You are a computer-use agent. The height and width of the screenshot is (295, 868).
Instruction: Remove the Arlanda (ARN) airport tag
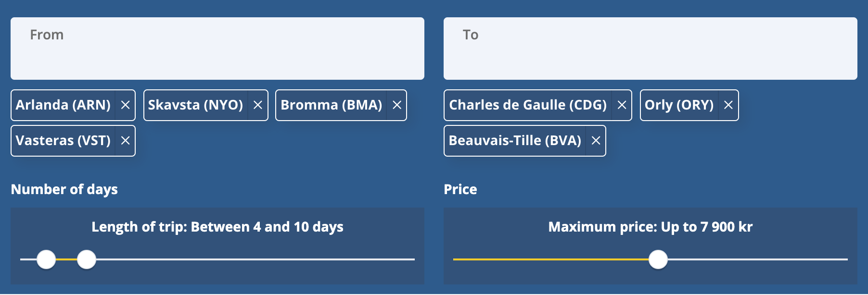[125, 105]
